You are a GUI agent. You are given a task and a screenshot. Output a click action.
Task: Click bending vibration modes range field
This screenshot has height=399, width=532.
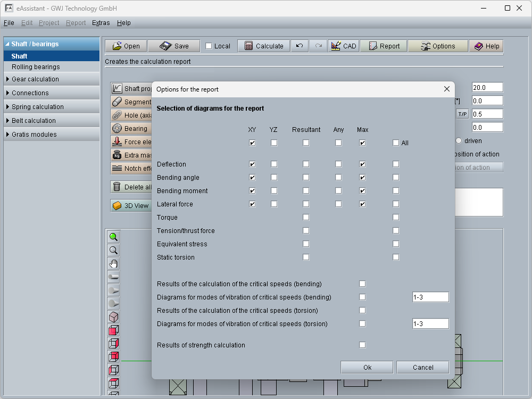click(x=430, y=297)
